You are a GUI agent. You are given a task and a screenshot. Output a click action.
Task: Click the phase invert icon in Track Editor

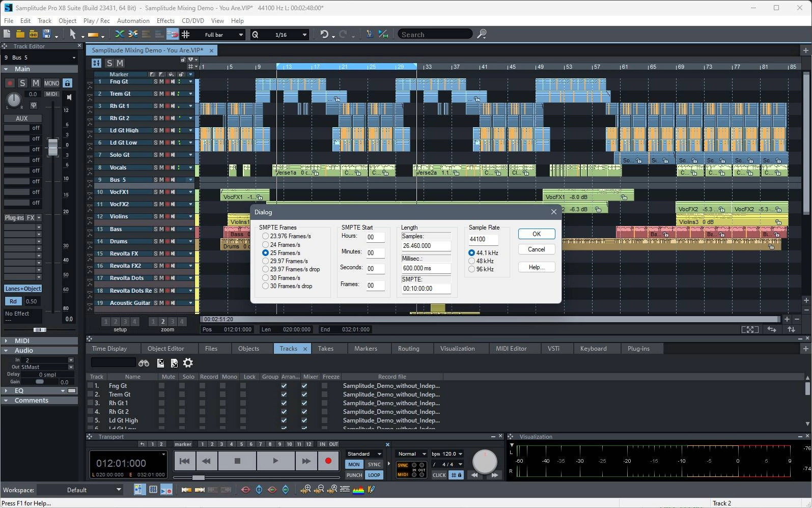[x=34, y=105]
